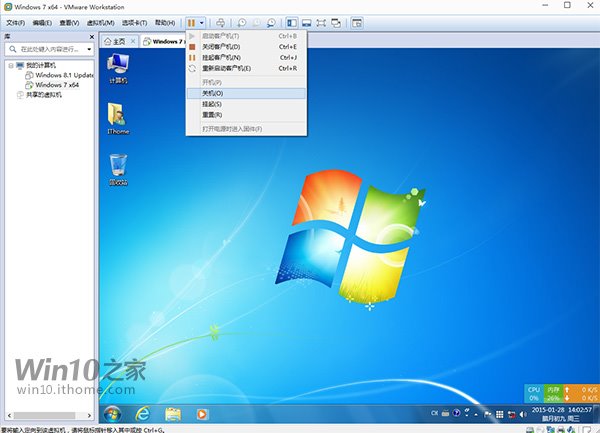Select 挂起客户机(N) in the power menu
This screenshot has height=433, width=600.
tap(246, 57)
